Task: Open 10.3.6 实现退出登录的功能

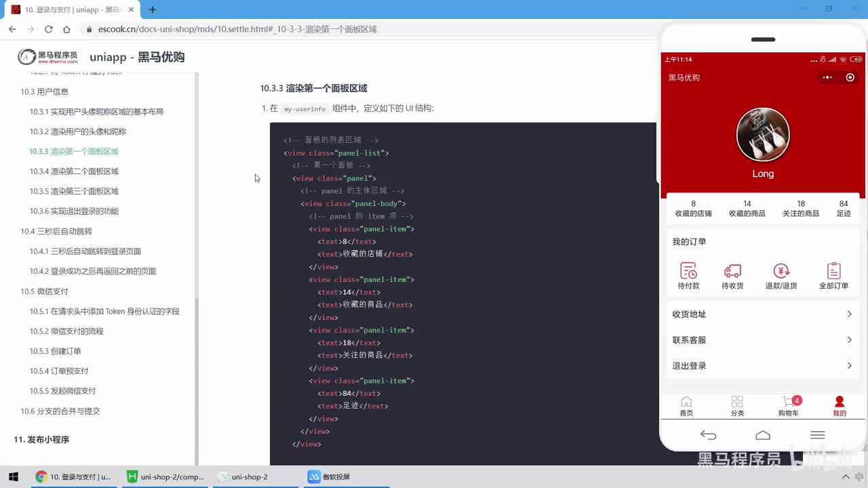Action: tap(73, 211)
